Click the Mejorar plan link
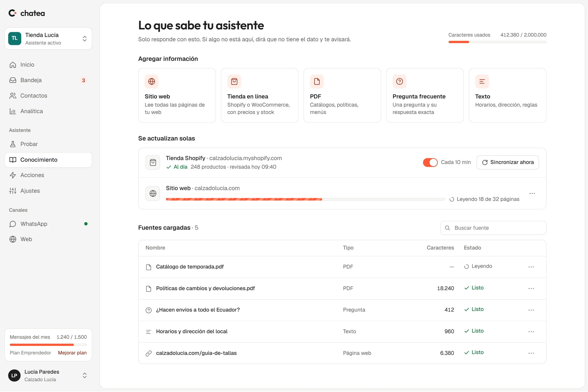The height and width of the screenshot is (392, 588). point(72,353)
